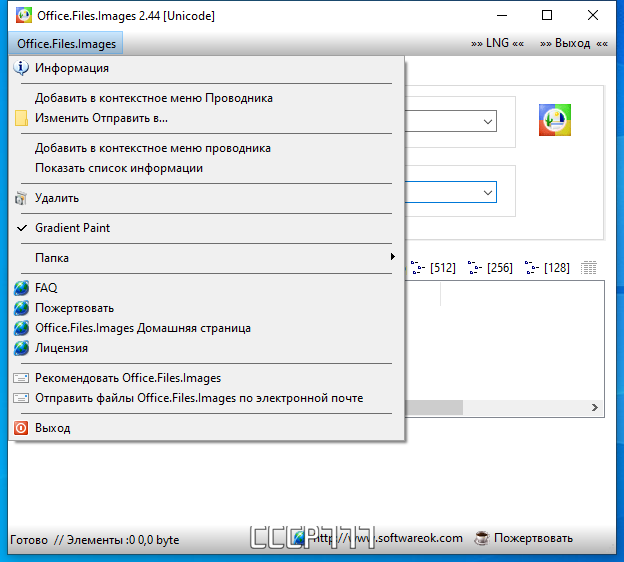This screenshot has width=624, height=562.
Task: Select Рекомендовать Office.Files.Images
Action: coord(206,378)
